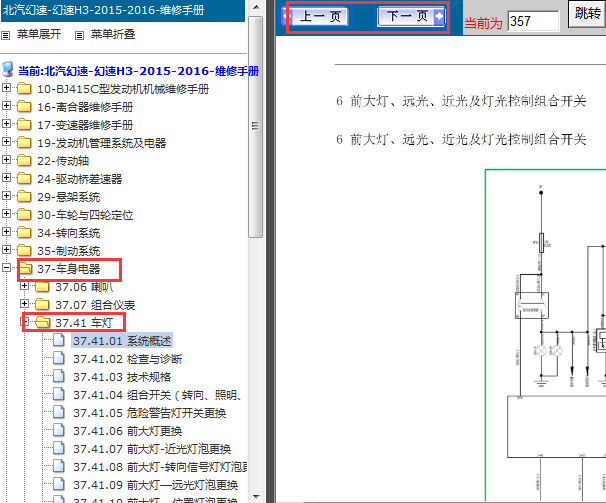This screenshot has height=503, width=606.
Task: Expand the 16-离合器维修手册 node
Action: pos(6,106)
